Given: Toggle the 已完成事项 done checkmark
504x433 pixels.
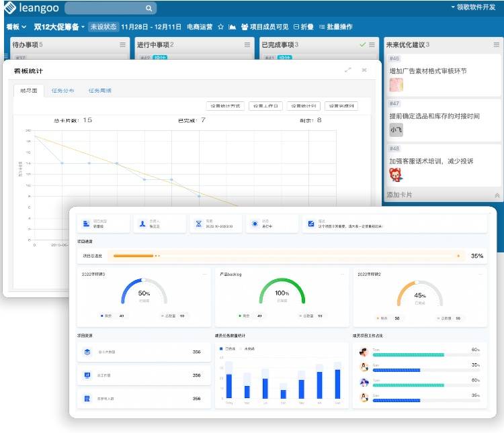Looking at the screenshot, I should (x=362, y=45).
